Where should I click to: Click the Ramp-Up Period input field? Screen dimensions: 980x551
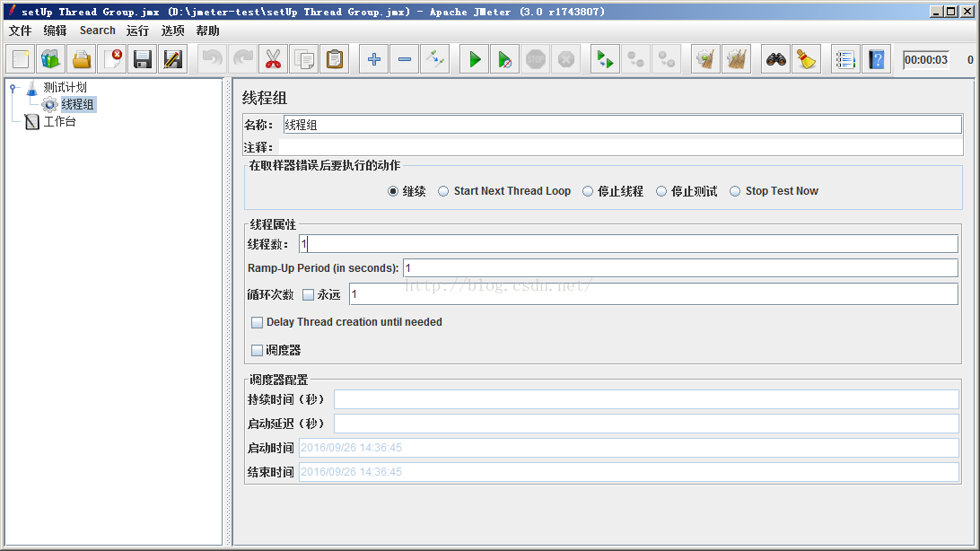[680, 268]
